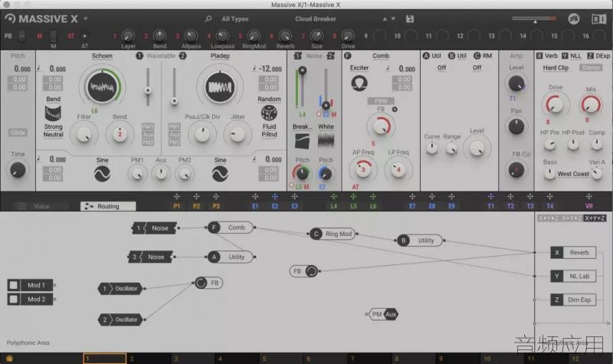Select the Z DExp effect tab
This screenshot has width=613, height=364.
[x=598, y=56]
